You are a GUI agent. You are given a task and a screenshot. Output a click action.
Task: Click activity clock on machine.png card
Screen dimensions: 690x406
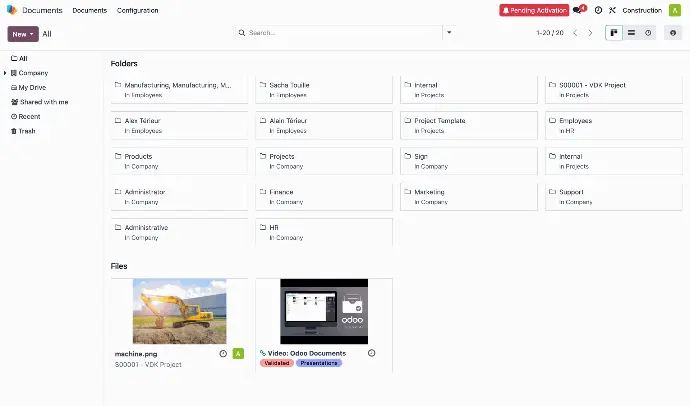click(223, 353)
